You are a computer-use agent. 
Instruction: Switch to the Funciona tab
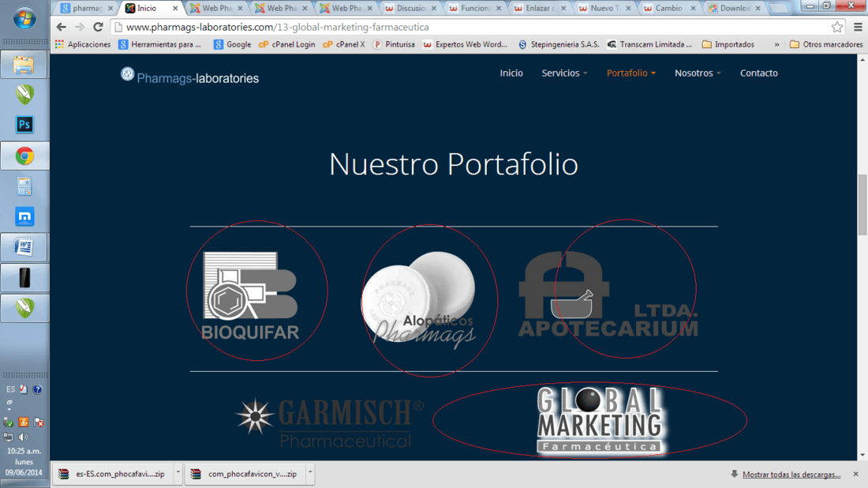(475, 8)
